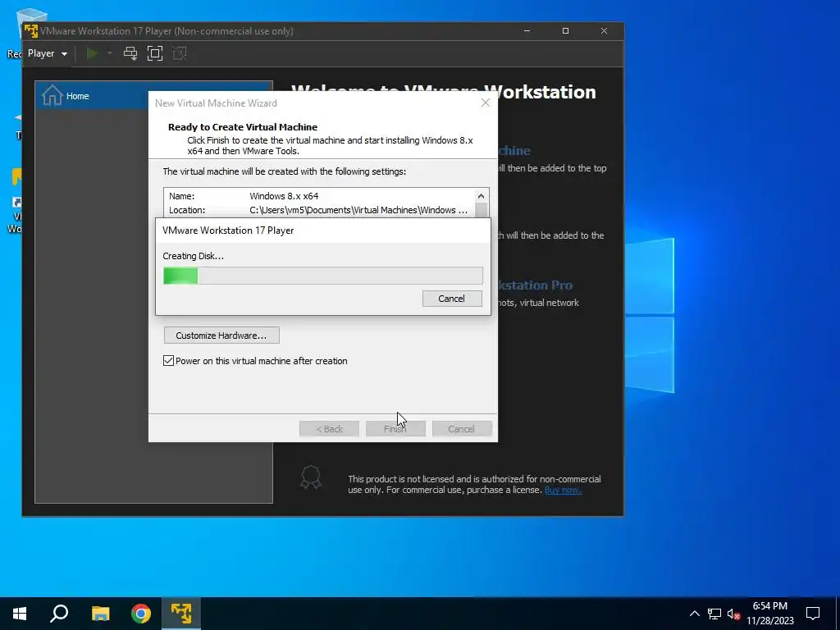The image size is (840, 630).
Task: Minimize the VMware Workstation window
Action: tap(527, 31)
